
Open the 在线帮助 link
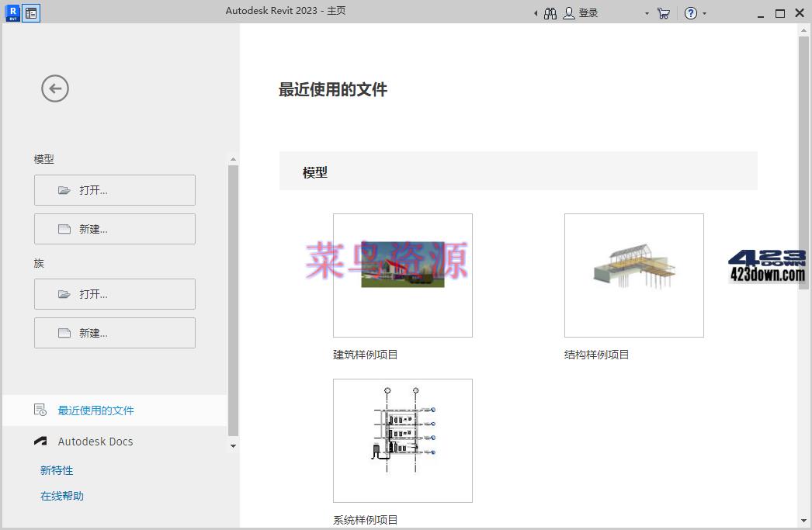pos(61,495)
